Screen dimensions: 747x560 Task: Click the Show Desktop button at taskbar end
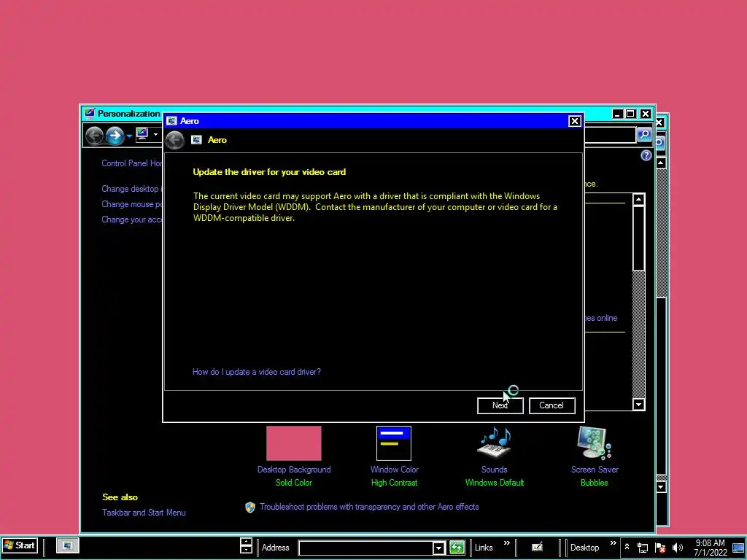[x=738, y=548]
